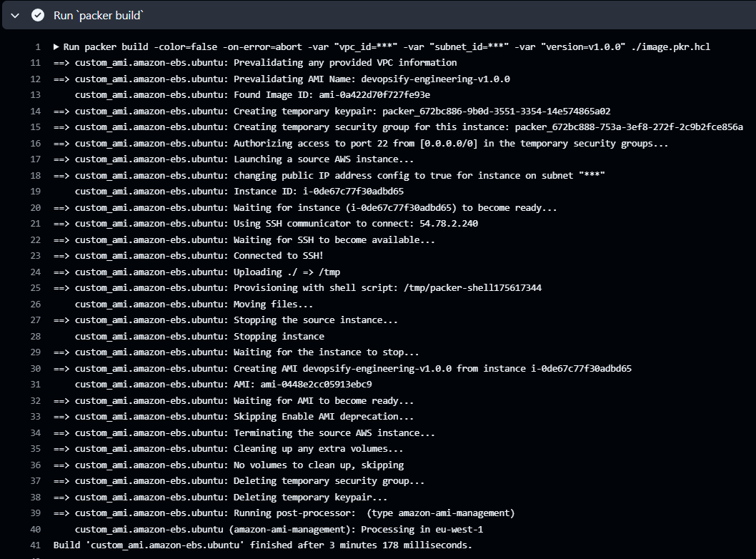Click the 'Run `packer build`' step title
The image size is (756, 559).
[x=99, y=16]
